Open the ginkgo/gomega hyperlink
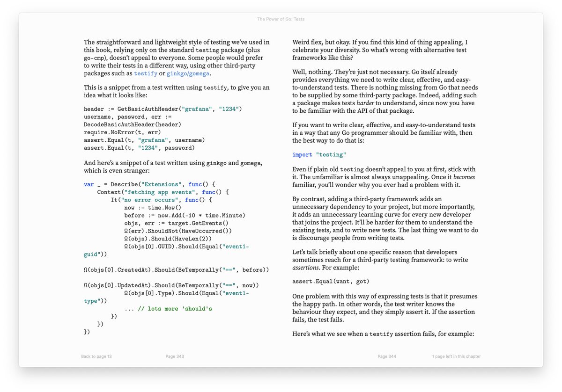The image size is (562, 392). [x=188, y=73]
